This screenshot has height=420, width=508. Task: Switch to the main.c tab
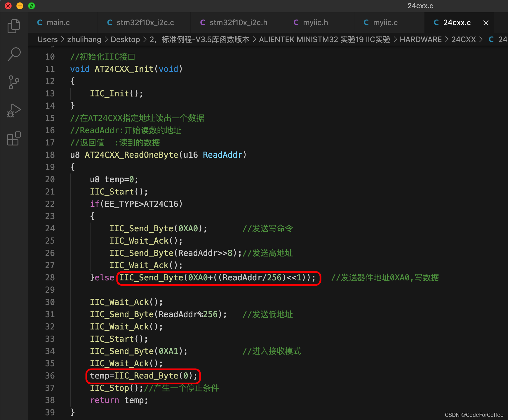coord(58,23)
